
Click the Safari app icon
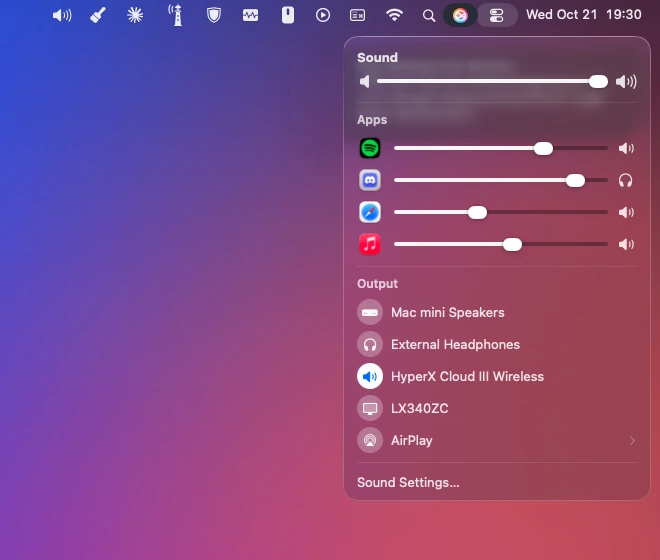[370, 212]
